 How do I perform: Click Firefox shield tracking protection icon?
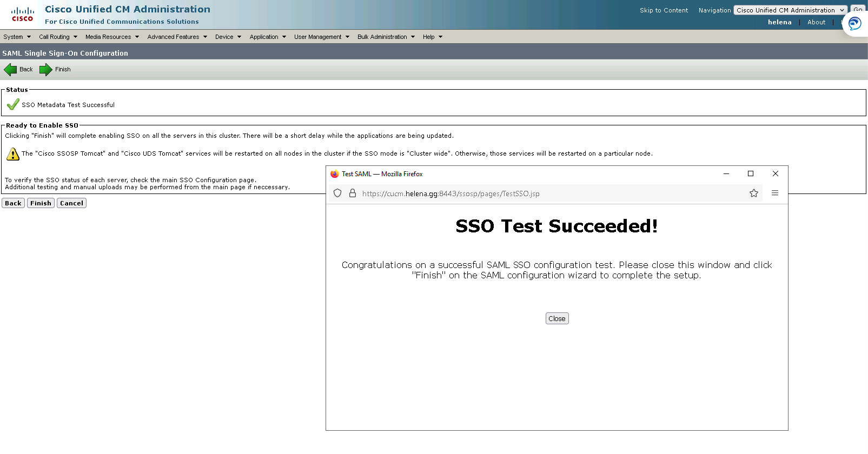point(337,193)
